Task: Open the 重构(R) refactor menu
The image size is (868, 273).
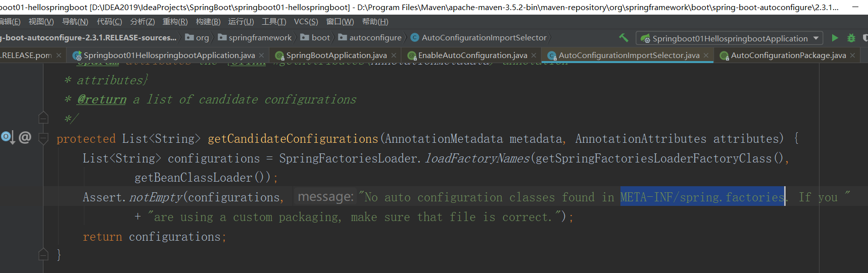Action: pyautogui.click(x=175, y=22)
